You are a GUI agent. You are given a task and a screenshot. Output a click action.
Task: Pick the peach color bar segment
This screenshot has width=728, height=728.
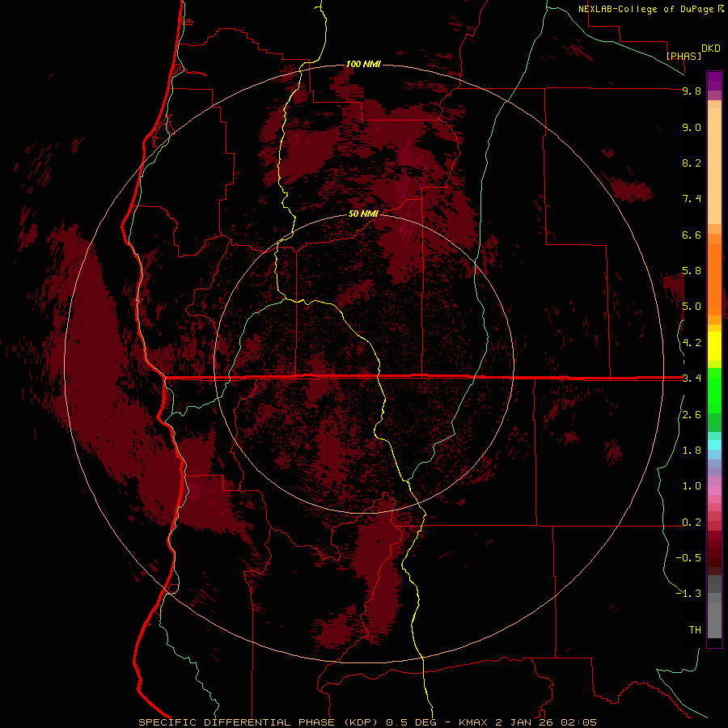click(x=714, y=166)
